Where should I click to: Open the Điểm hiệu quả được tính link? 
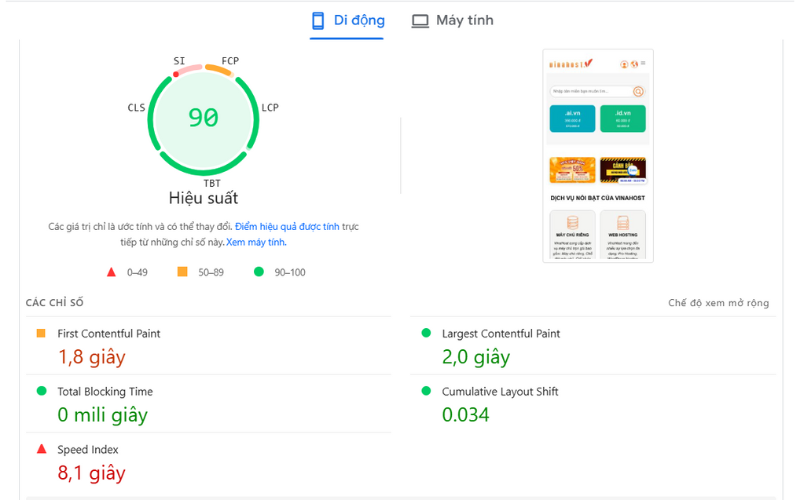coord(287,227)
